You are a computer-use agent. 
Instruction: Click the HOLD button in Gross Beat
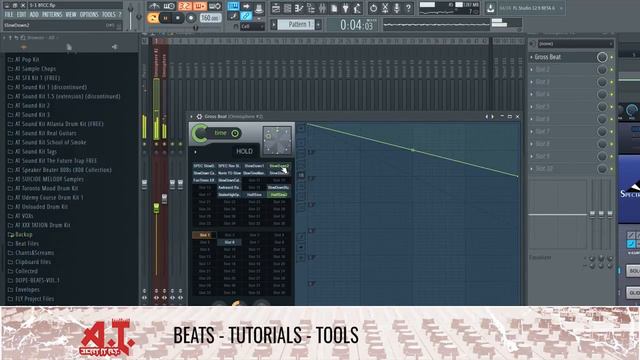[x=244, y=151]
